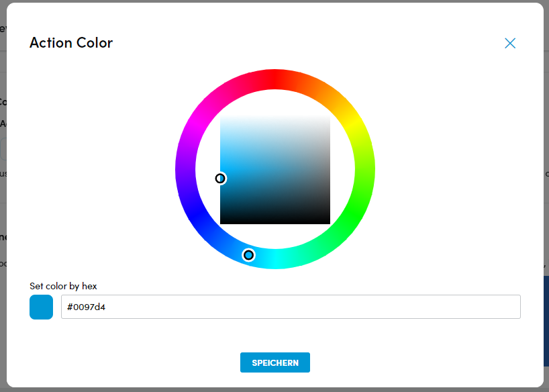Screen dimensions: 549x392
Task: Click the blue color preview swatch
Action: (x=42, y=307)
